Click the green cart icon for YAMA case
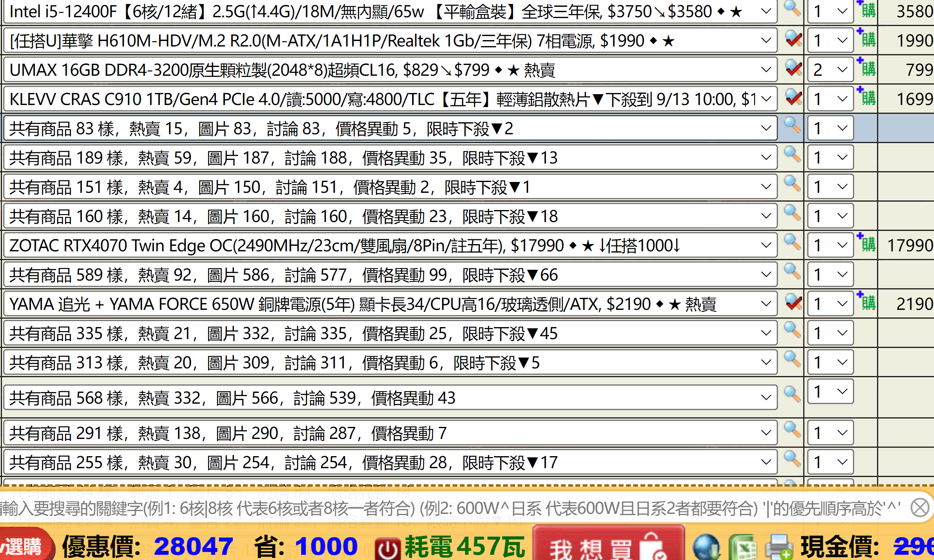 coord(866,301)
